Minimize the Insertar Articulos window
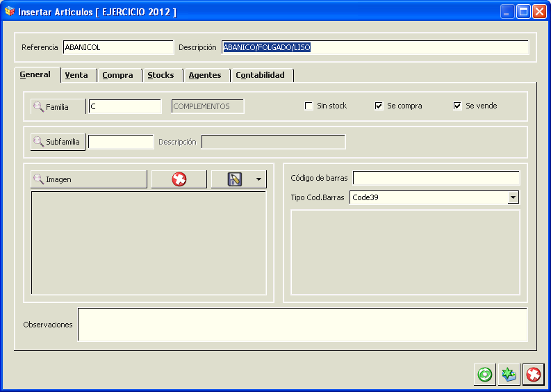 pos(507,12)
